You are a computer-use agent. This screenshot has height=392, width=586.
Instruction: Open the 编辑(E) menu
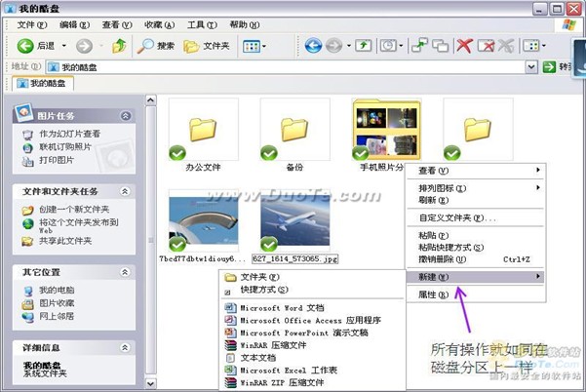pyautogui.click(x=74, y=24)
